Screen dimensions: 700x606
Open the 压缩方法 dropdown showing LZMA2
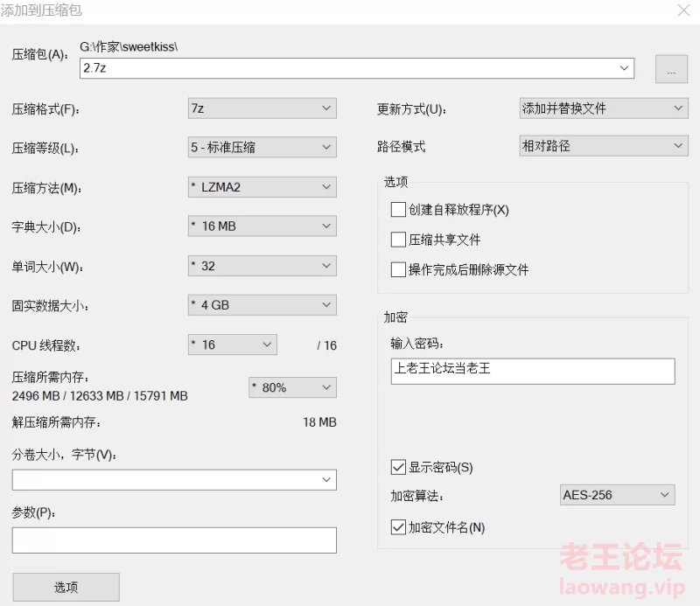click(262, 187)
